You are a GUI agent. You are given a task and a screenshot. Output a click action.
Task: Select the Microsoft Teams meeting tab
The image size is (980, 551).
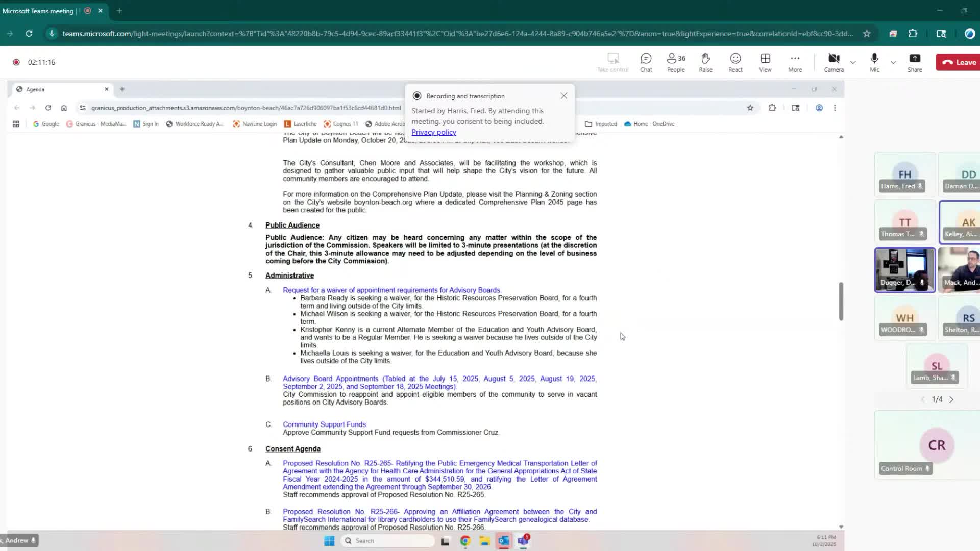(x=38, y=11)
